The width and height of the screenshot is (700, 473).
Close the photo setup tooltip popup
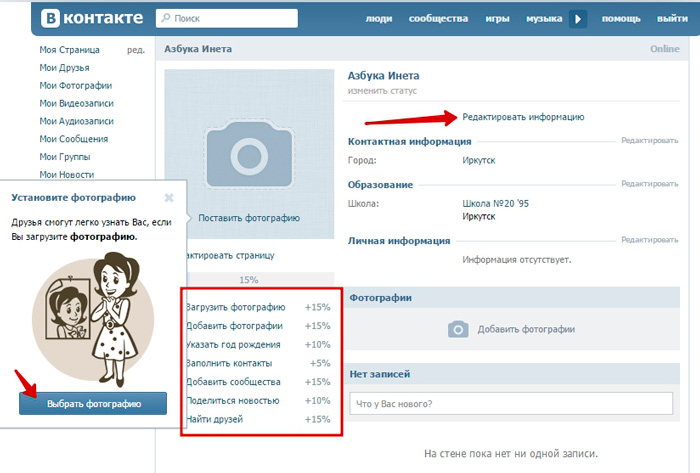point(169,198)
